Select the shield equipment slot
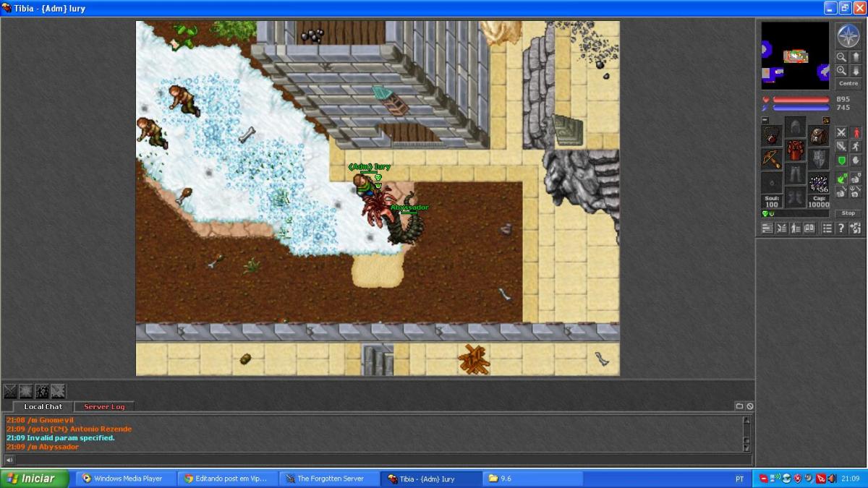 819,159
